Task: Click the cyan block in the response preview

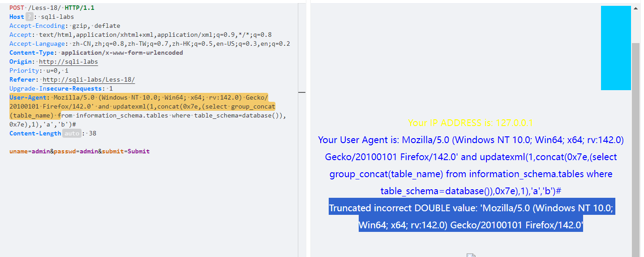Action: click(616, 48)
